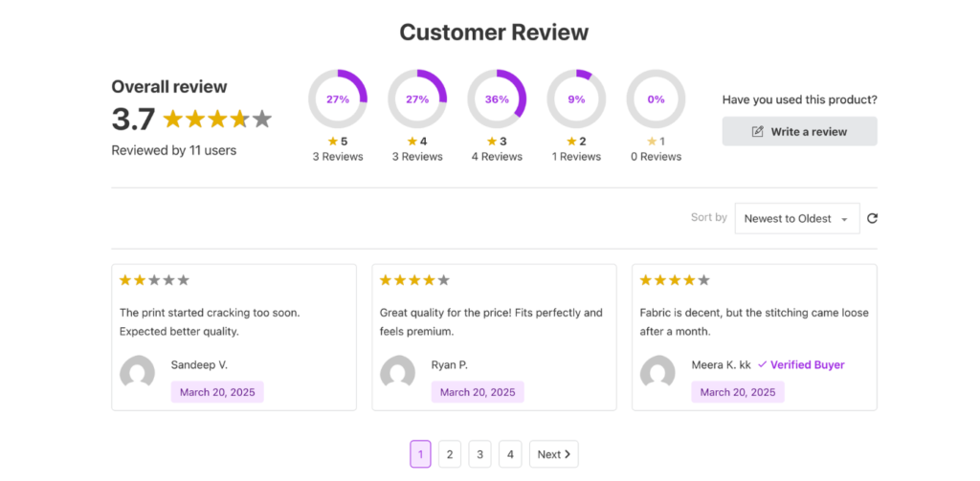Click the Write a review button
980x481 pixels.
tap(799, 131)
